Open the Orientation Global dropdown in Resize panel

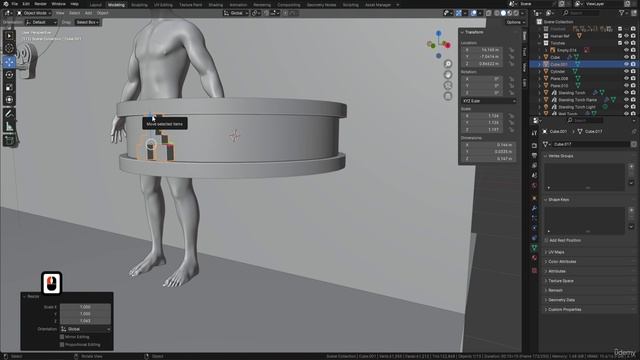coord(86,329)
